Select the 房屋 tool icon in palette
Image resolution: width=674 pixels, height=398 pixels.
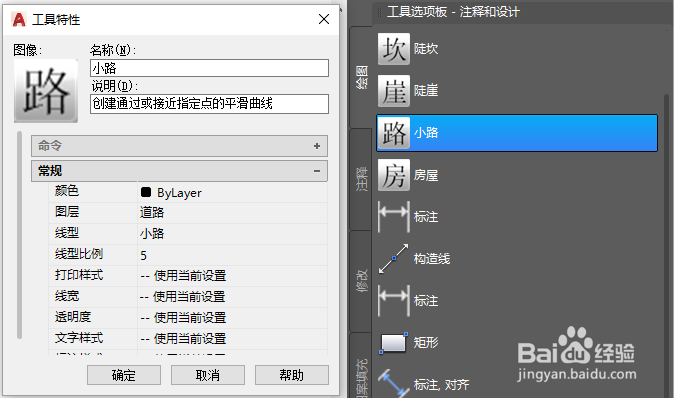[394, 175]
